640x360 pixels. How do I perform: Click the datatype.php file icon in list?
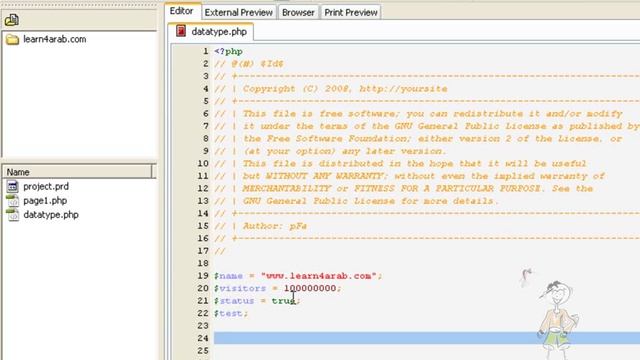[x=13, y=215]
